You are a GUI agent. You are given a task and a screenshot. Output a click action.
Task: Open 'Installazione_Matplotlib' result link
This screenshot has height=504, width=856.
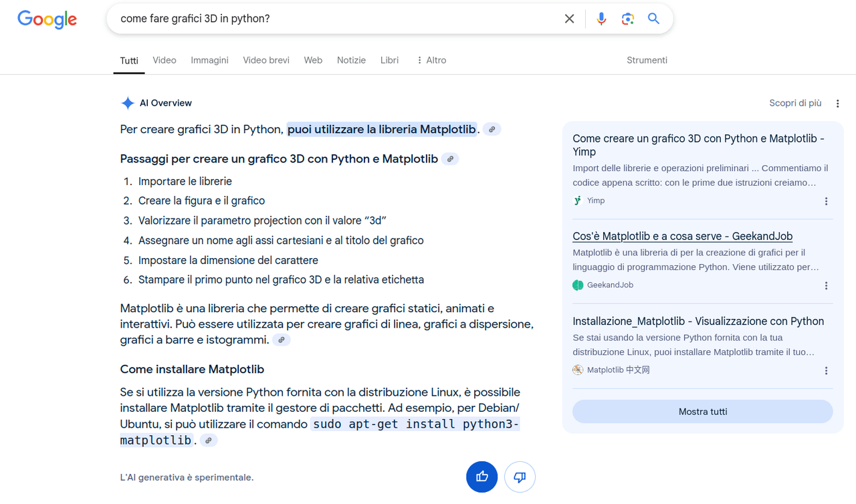[x=698, y=322]
